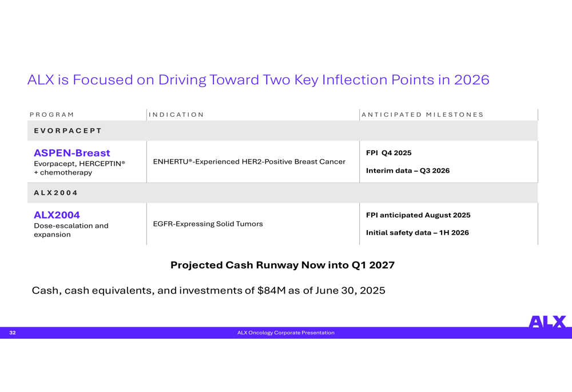This screenshot has height=392, width=572.
Task: Click 'FPI anticipated August 2025' milestone
Action: 418,215
